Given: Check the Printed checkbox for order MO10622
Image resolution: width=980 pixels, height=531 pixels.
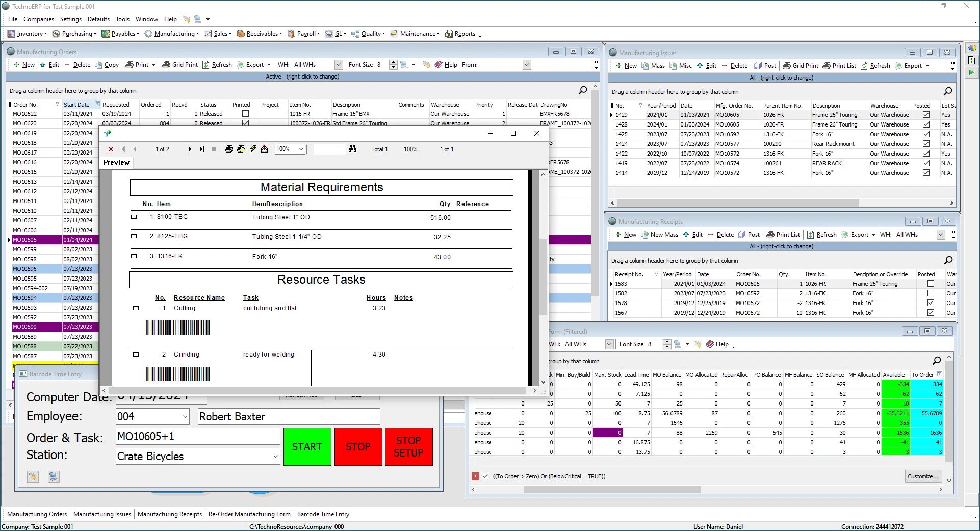Looking at the screenshot, I should [x=245, y=113].
